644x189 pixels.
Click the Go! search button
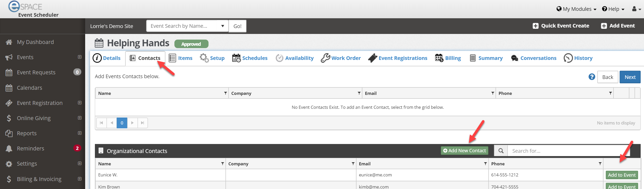coord(237,26)
